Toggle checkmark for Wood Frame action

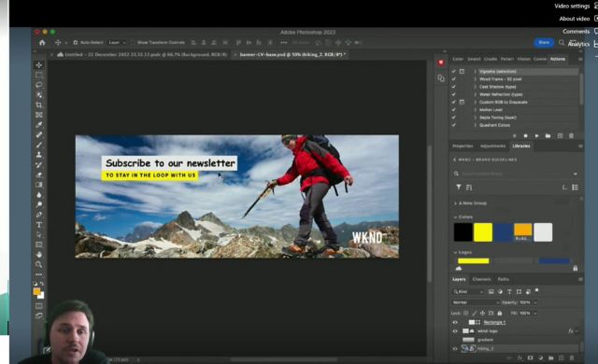453,78
